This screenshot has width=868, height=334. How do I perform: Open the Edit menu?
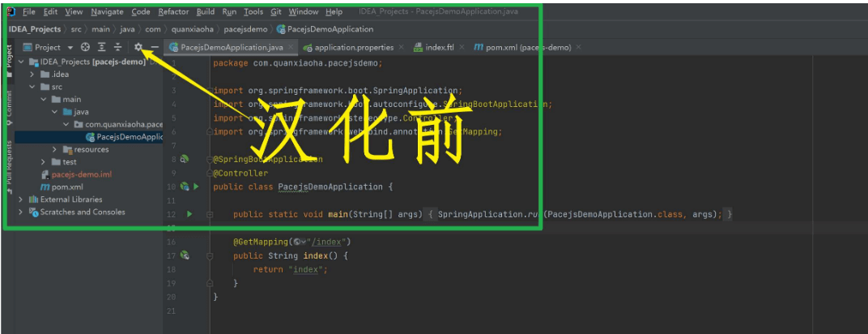[50, 11]
